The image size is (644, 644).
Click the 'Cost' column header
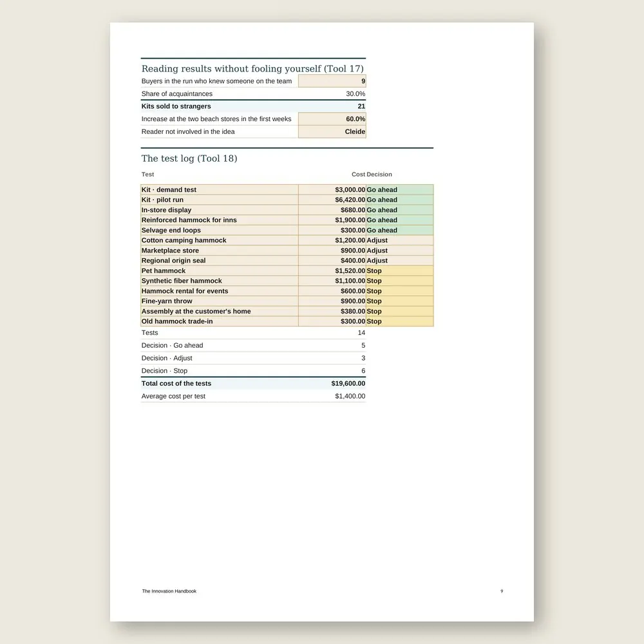[358, 174]
